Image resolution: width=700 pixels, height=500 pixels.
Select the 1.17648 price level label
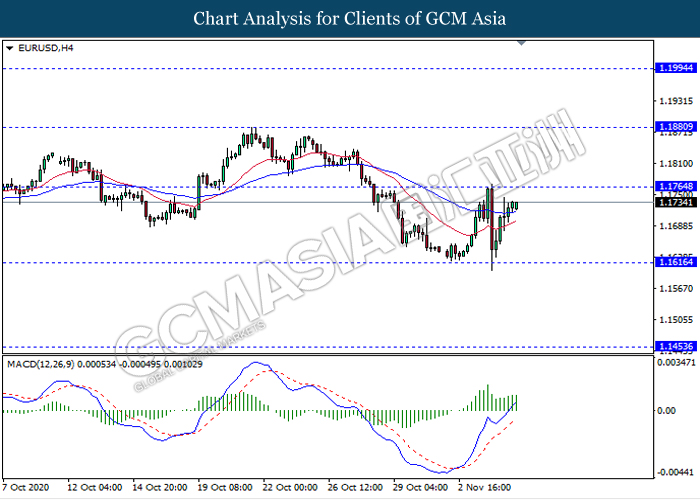[676, 186]
